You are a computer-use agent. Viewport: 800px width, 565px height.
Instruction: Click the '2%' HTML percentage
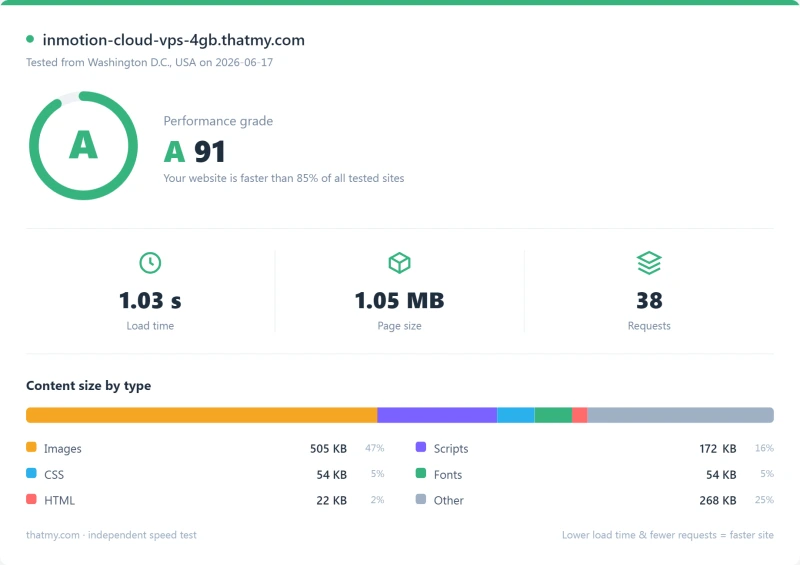378,500
